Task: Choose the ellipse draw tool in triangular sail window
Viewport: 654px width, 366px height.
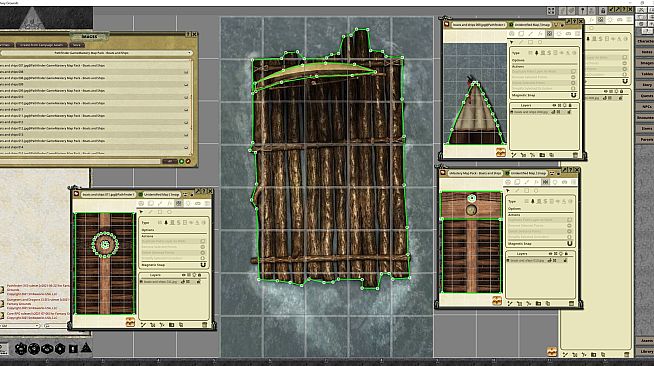Action: click(x=540, y=42)
